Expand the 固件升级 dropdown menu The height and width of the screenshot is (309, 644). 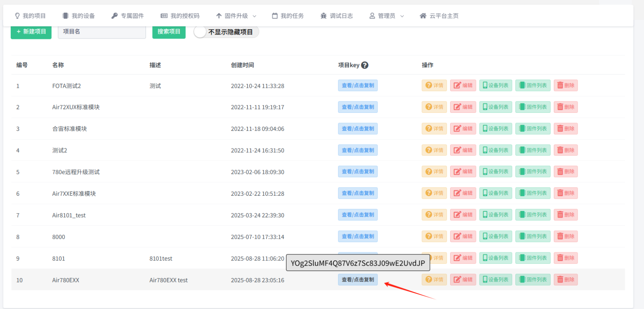tap(236, 16)
